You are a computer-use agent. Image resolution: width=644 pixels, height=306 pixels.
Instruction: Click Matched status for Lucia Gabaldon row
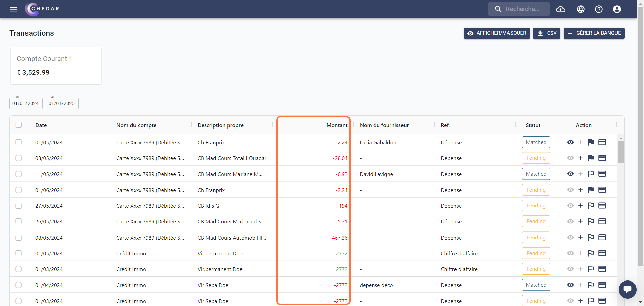[x=536, y=142]
